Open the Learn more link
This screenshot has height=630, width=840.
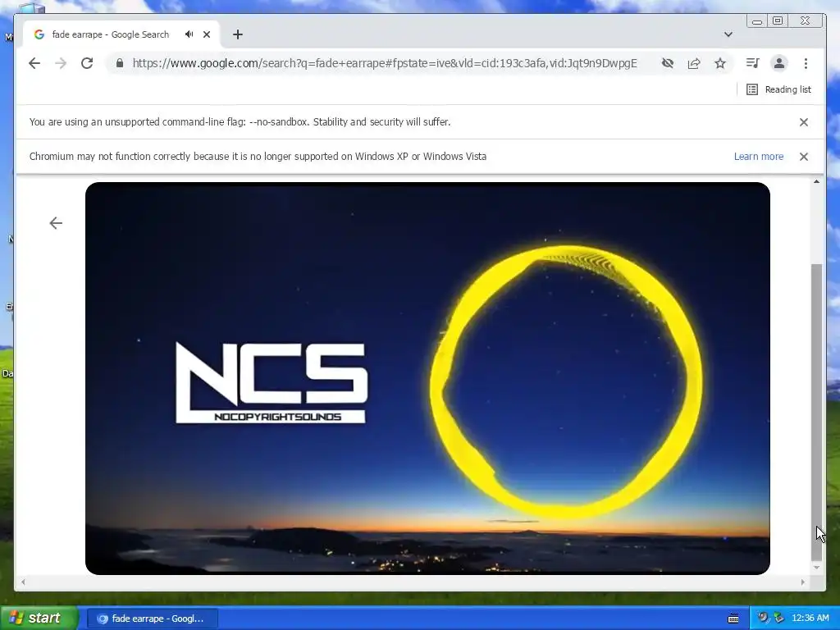pos(759,157)
